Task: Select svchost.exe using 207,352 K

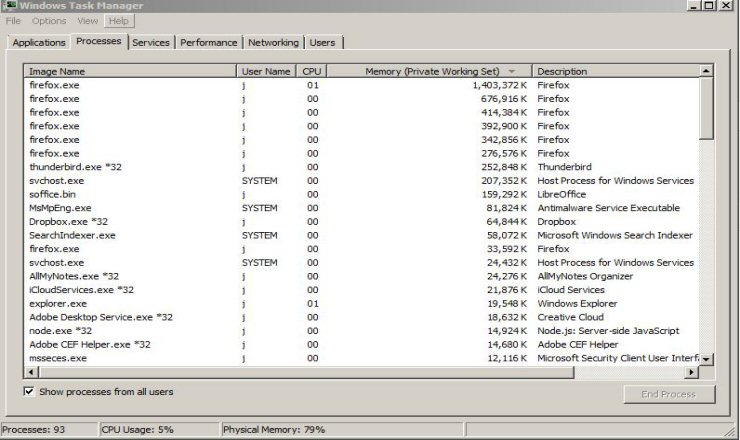Action: coord(362,181)
